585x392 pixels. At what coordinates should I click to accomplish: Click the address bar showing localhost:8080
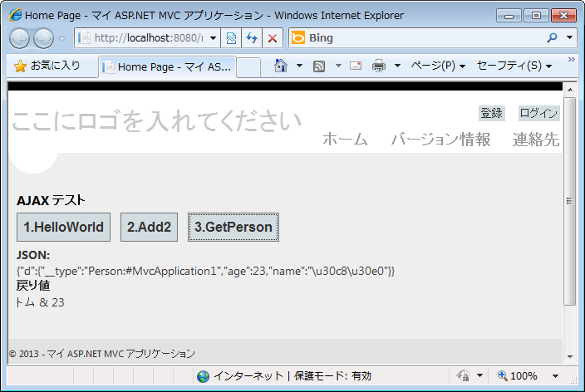tap(147, 38)
